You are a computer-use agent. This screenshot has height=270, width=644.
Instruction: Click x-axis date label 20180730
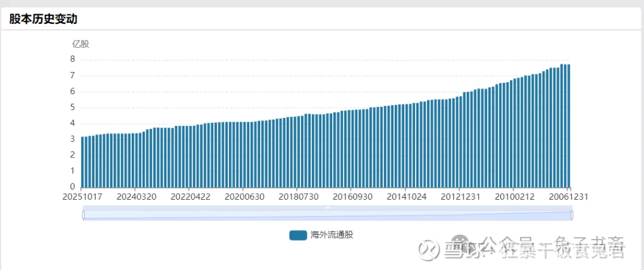click(x=299, y=197)
